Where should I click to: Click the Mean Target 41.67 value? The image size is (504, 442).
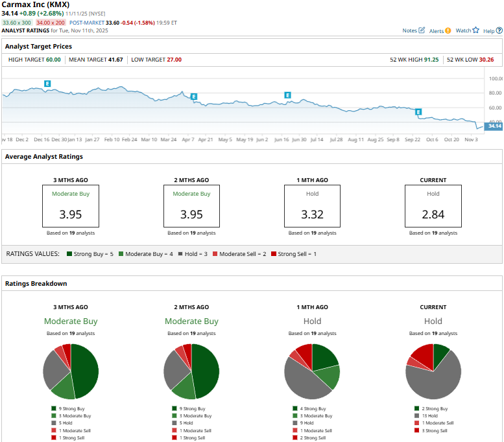[x=115, y=60]
